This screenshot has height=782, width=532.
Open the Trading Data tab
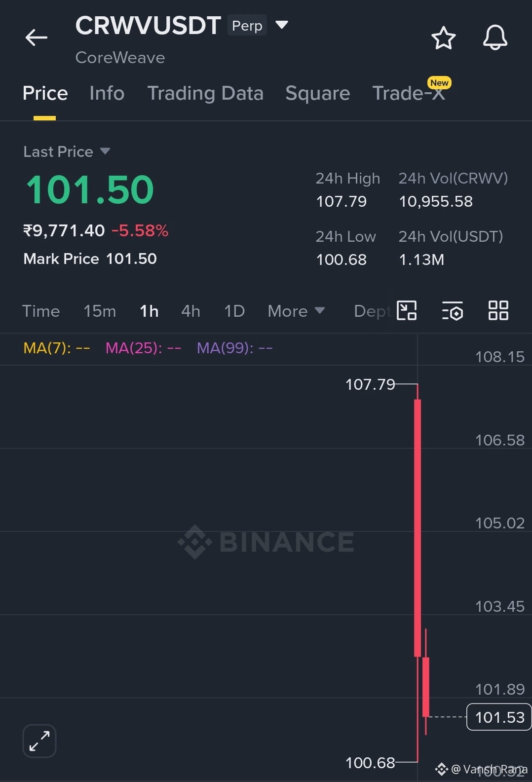pos(205,93)
